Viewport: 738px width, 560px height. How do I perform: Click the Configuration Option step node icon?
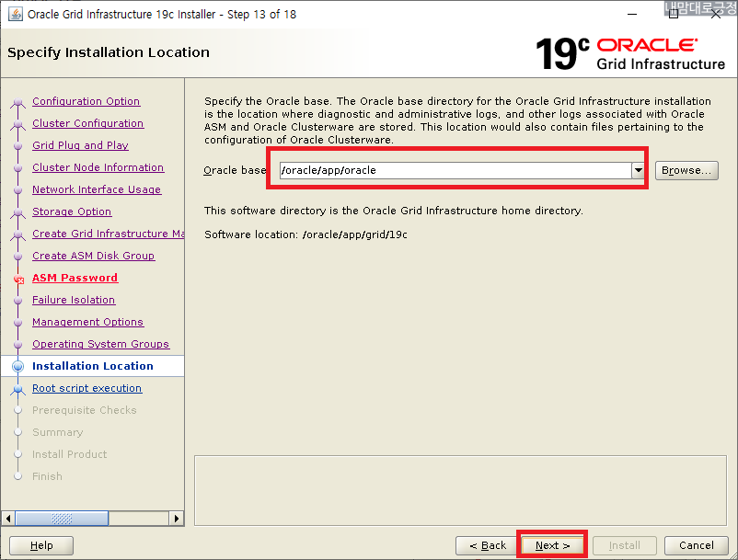point(17,102)
